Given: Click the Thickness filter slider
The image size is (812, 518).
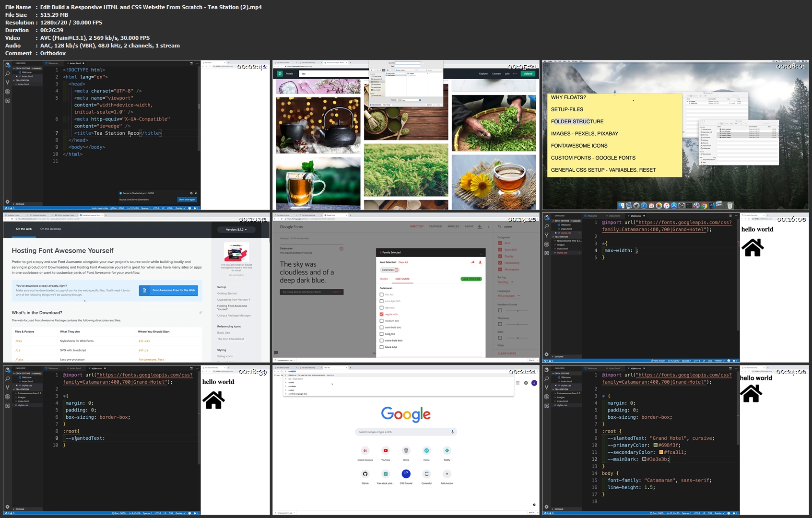Looking at the screenshot, I should click(517, 324).
